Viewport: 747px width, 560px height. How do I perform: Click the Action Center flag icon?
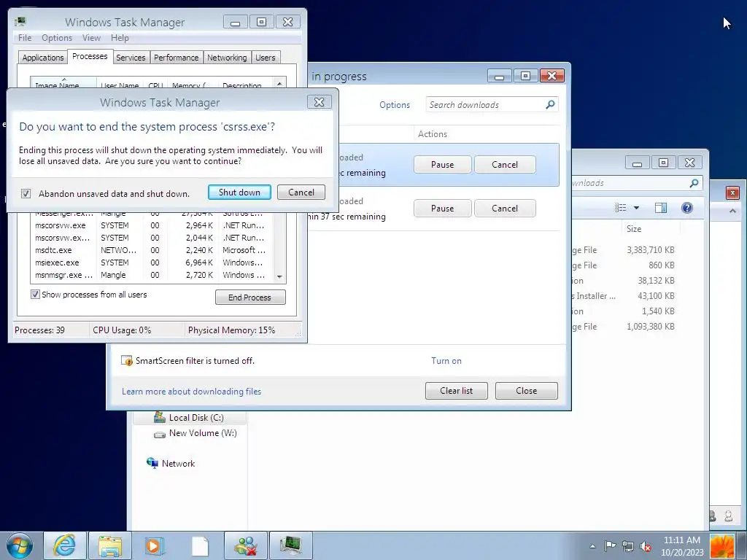coord(610,546)
